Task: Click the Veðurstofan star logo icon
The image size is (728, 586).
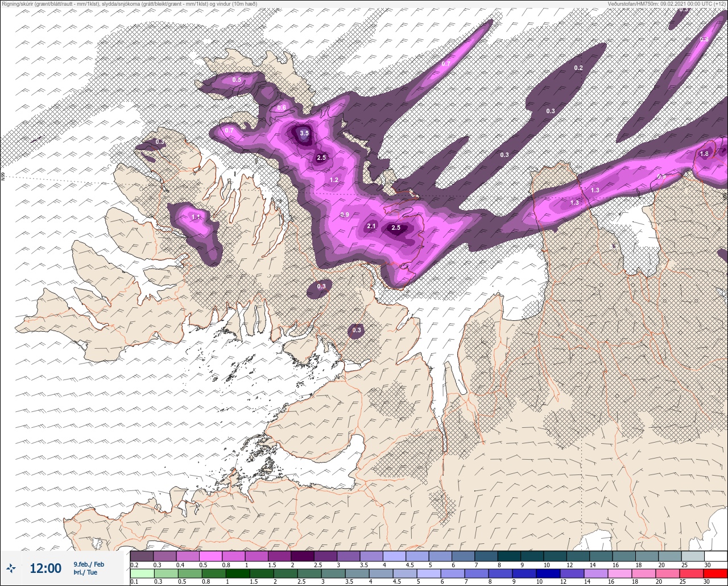Action: [12, 568]
